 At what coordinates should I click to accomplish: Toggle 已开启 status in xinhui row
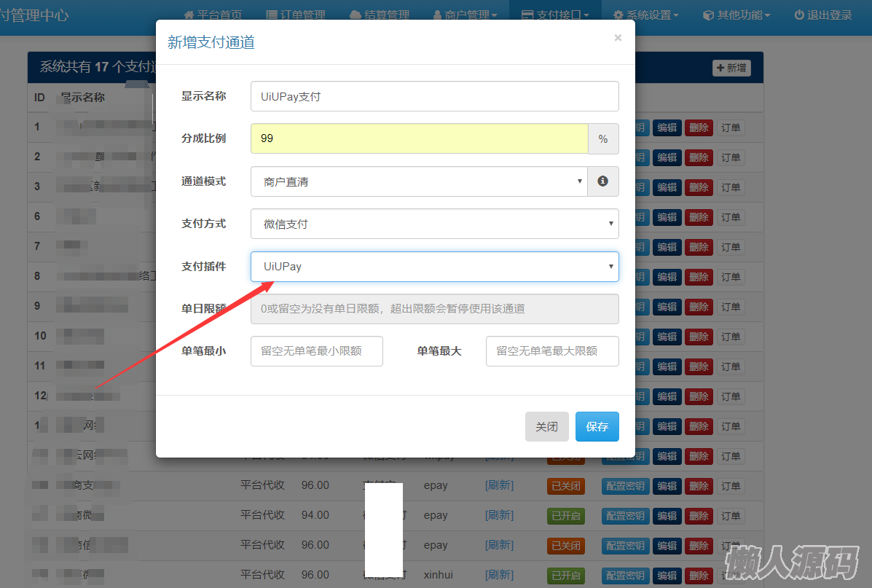[x=566, y=575]
